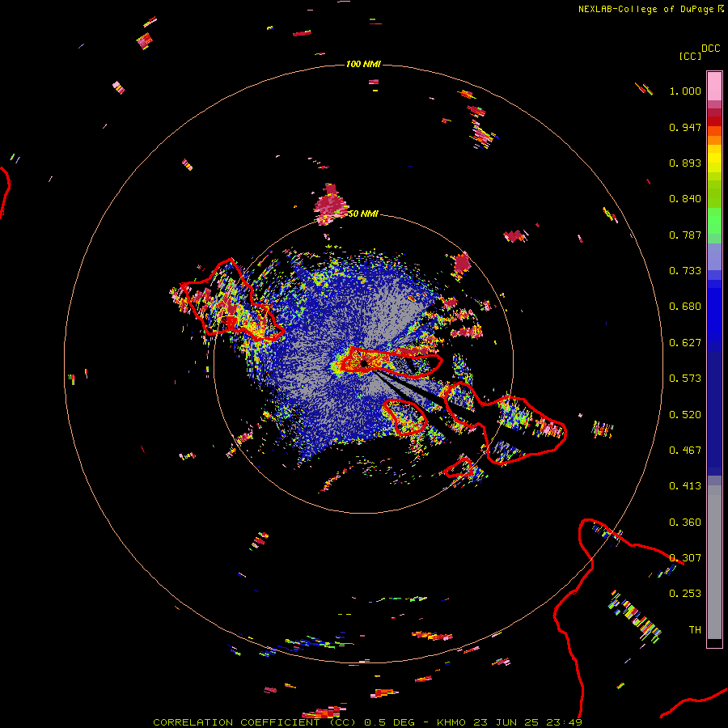Click the 0.840 color scale label
This screenshot has width=728, height=728.
685,199
